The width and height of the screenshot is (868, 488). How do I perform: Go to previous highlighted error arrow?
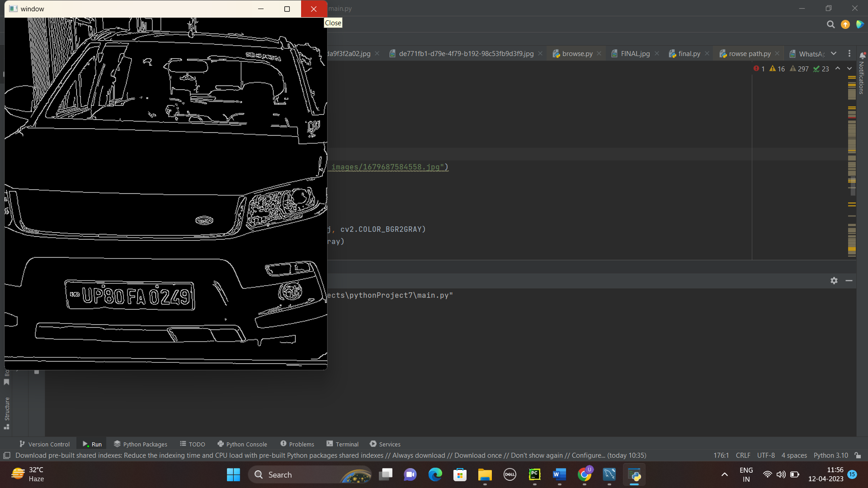tap(838, 69)
